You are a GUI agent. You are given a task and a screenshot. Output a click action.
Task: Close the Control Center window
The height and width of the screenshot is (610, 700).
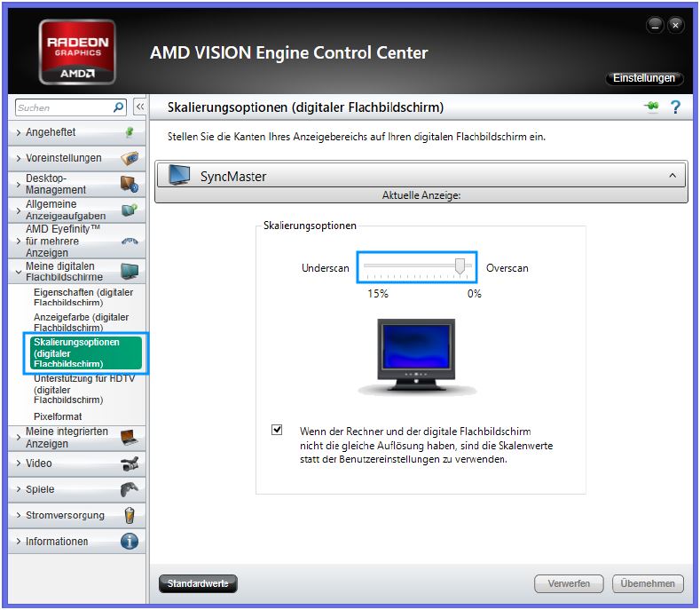pos(675,26)
